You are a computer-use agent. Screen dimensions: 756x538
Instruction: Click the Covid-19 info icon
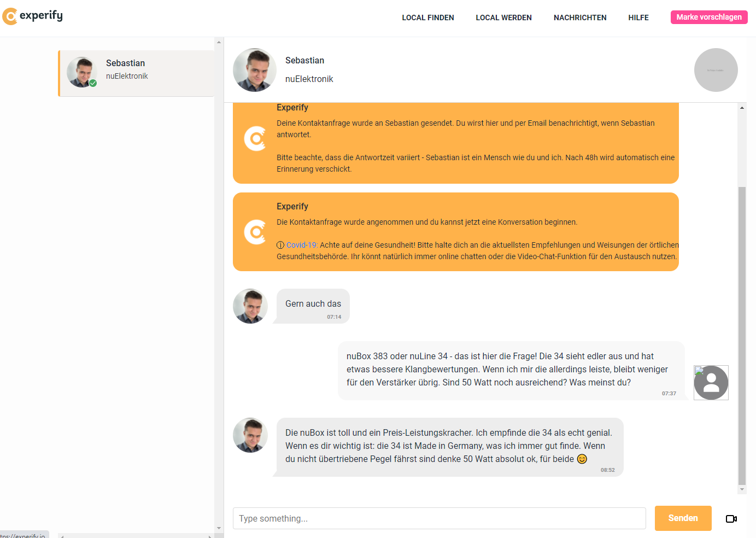pos(280,245)
